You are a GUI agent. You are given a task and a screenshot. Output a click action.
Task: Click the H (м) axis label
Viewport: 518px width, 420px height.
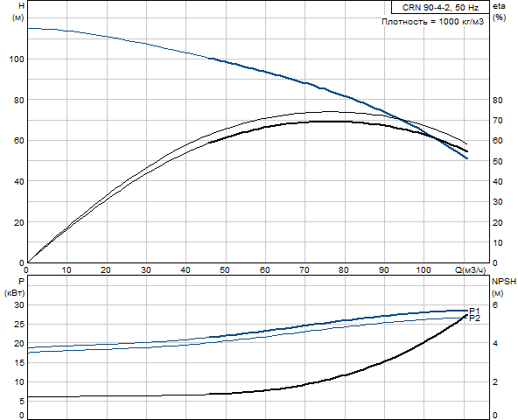18,11
